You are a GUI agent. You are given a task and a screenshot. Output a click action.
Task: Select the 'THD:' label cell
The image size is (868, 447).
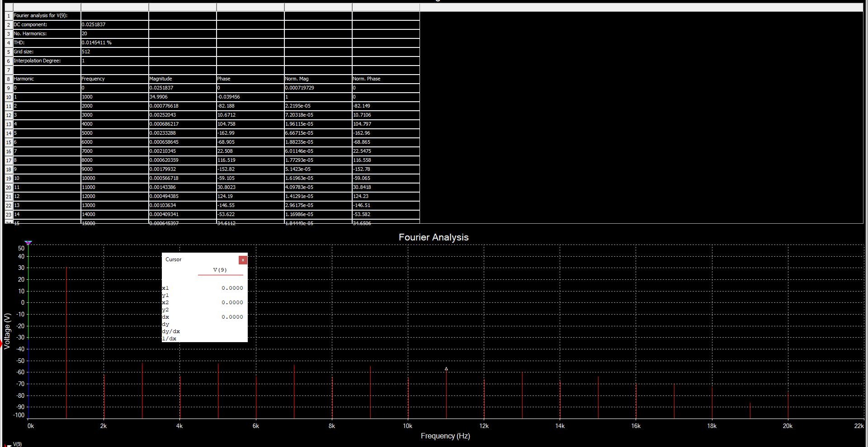pos(47,43)
